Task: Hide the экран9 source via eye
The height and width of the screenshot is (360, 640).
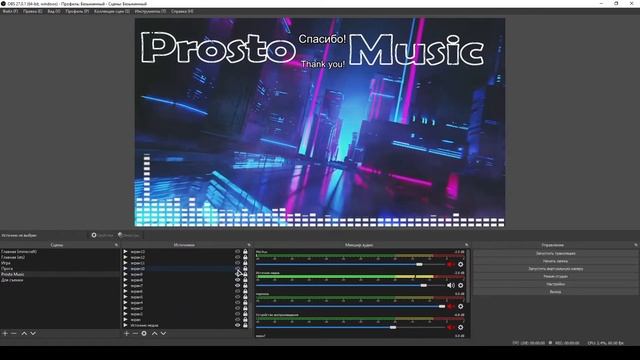Action: click(238, 275)
